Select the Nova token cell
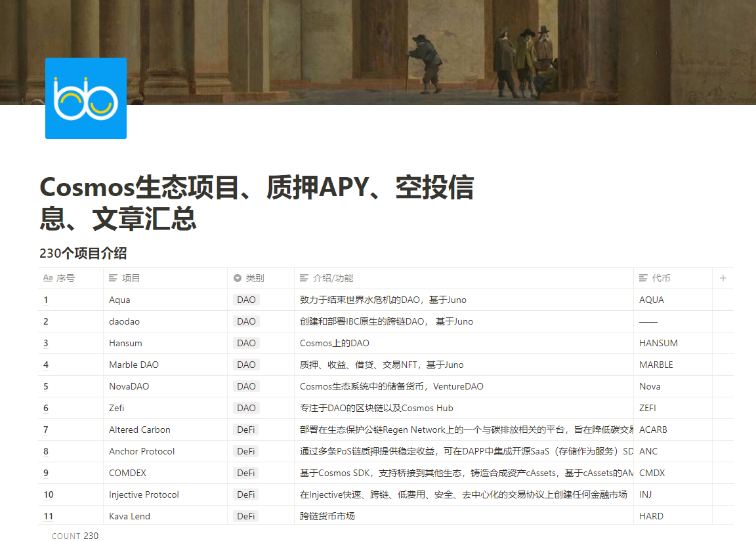Screen dimensions: 756x541 (673, 386)
